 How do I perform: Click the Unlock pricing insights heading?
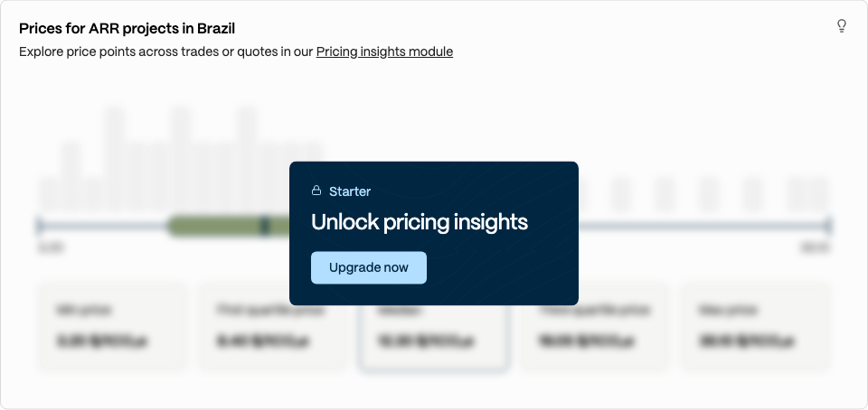click(419, 222)
